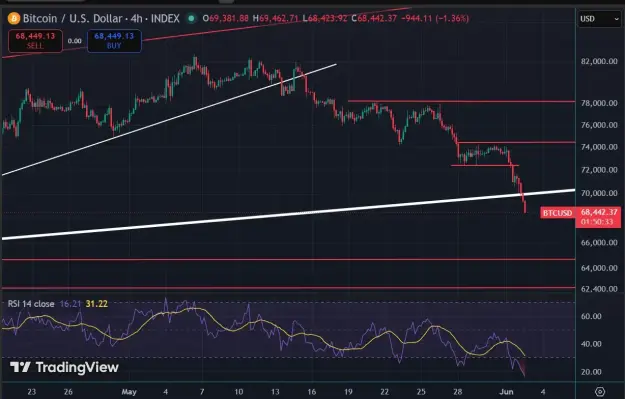Click the May label on time axis

pyautogui.click(x=129, y=392)
